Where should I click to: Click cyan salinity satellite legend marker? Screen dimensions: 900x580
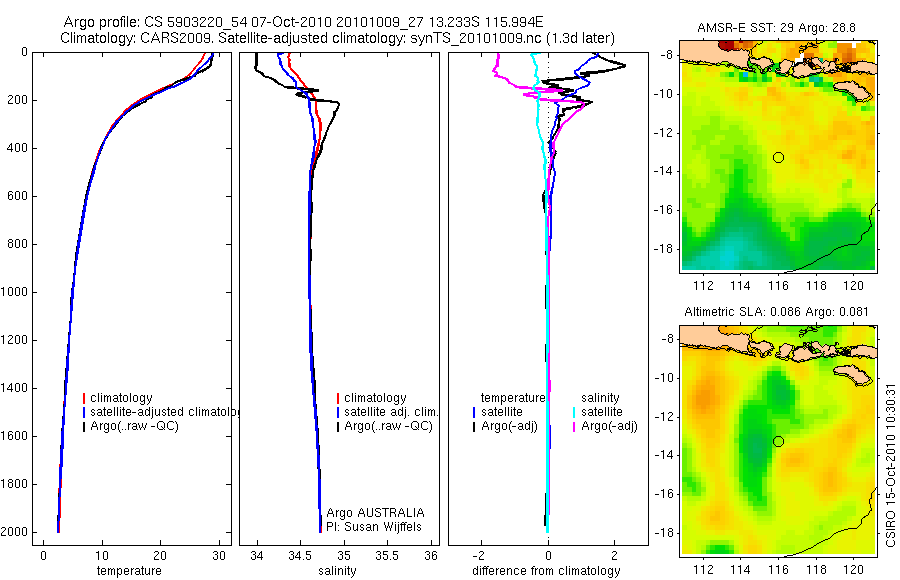point(573,412)
